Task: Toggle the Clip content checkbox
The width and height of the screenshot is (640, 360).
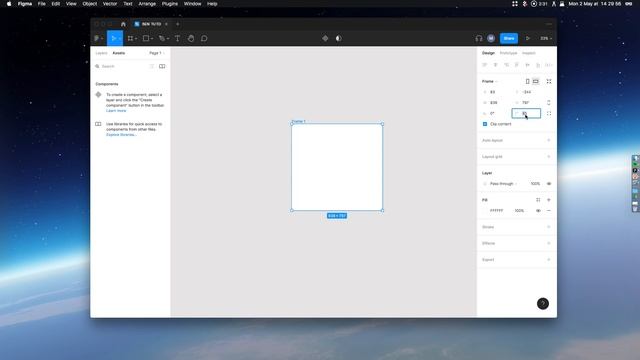Action: pos(485,124)
